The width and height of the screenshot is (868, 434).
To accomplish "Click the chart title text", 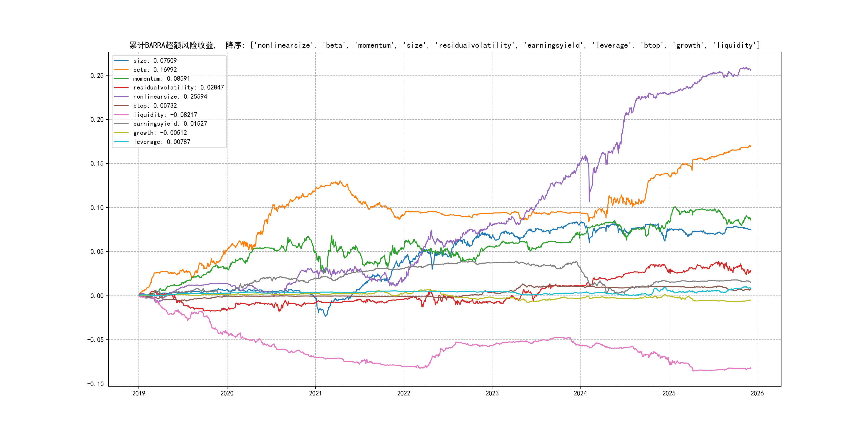I will [444, 45].
